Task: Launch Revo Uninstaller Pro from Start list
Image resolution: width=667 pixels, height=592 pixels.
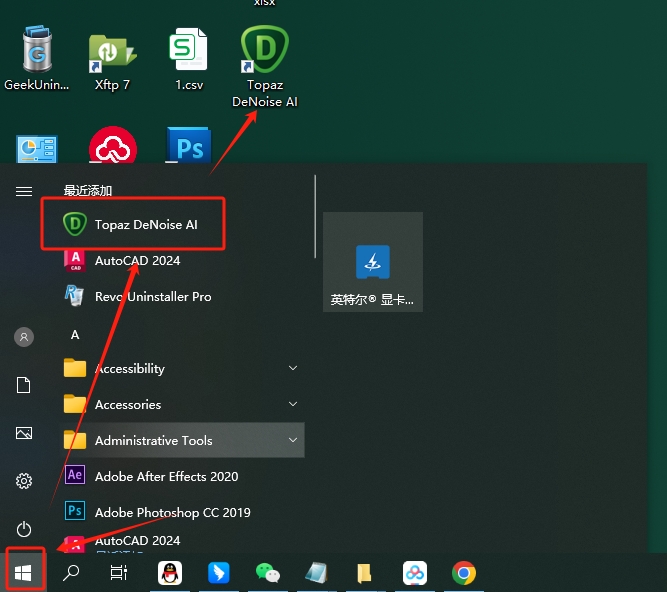Action: [183, 296]
